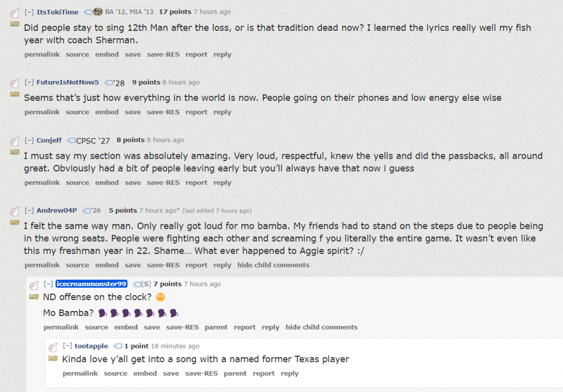Reply to Conjeff's comment
The width and height of the screenshot is (563, 392).
(x=222, y=182)
